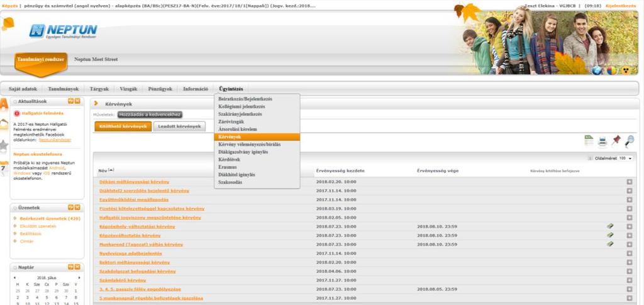The image size is (644, 305).
Task: Click Hozzáadás a kedvencekhez button
Action: (x=150, y=115)
